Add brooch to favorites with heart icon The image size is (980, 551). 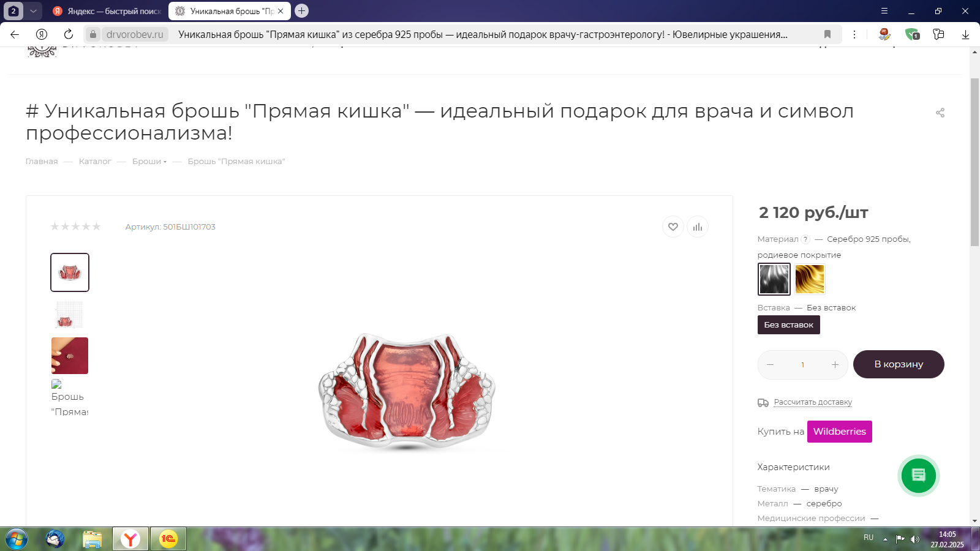[x=673, y=227]
